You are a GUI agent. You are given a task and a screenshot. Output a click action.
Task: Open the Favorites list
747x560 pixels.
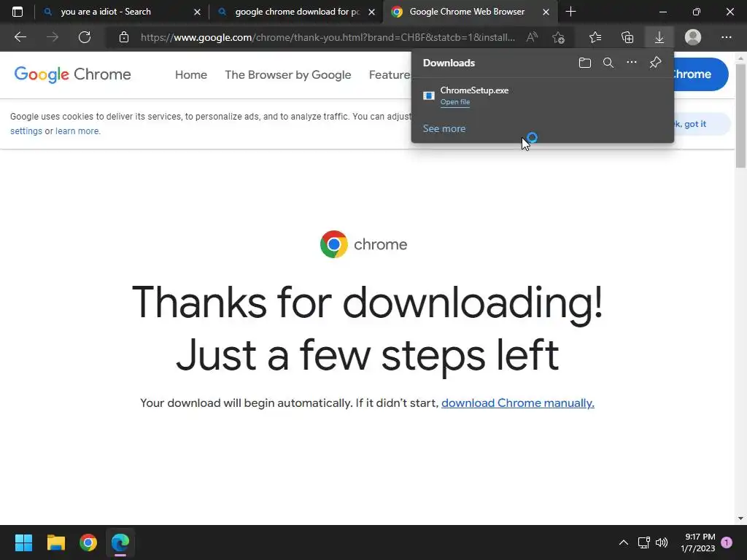click(x=595, y=37)
